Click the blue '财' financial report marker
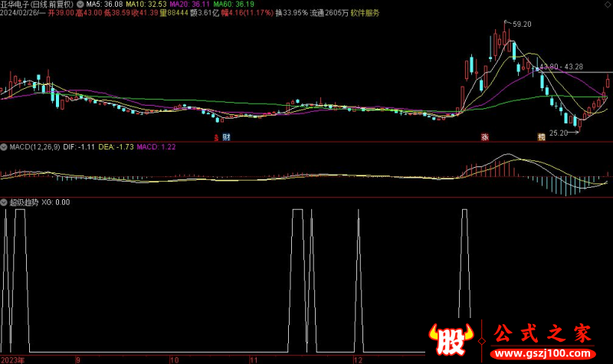The width and height of the screenshot is (613, 364). [227, 137]
